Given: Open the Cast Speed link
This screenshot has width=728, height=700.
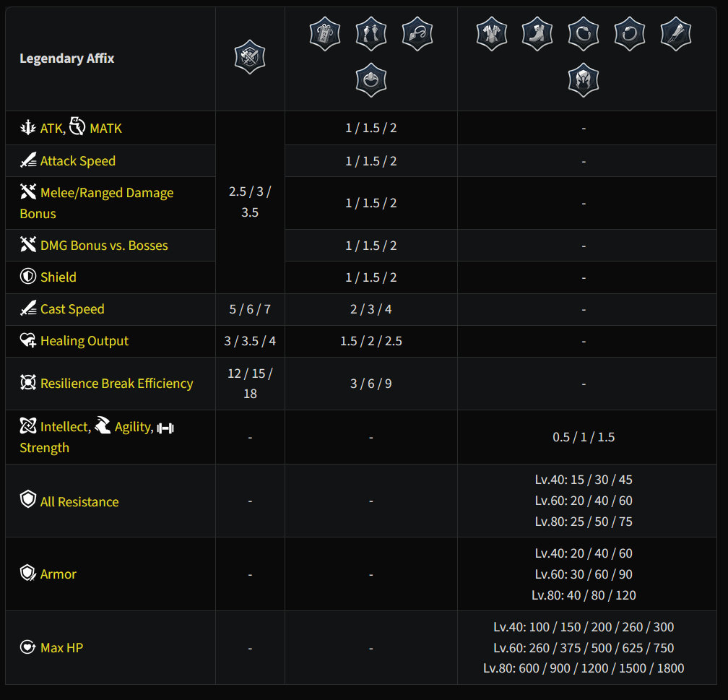Looking at the screenshot, I should 72,309.
